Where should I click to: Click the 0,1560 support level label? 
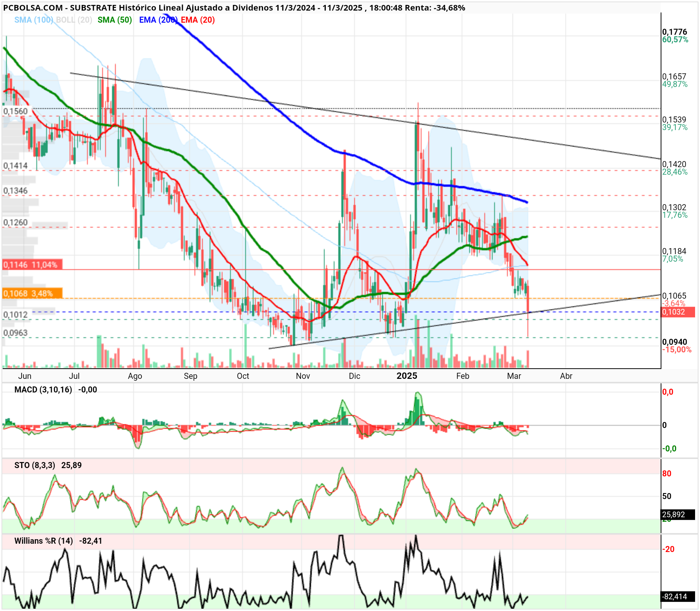[16, 111]
